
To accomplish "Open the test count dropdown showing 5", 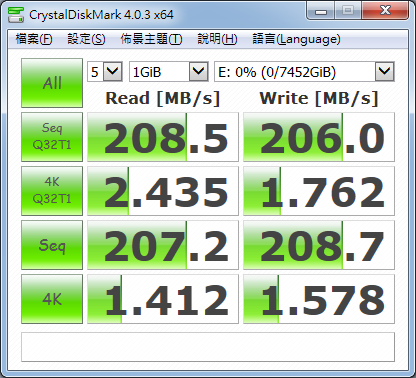I will click(x=105, y=72).
